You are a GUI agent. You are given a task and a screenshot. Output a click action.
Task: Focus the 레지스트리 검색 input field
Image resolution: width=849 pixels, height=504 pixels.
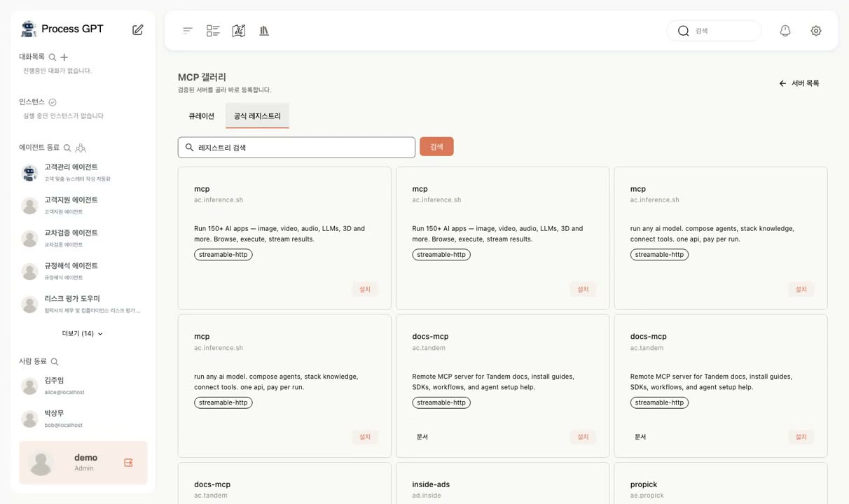click(x=296, y=148)
